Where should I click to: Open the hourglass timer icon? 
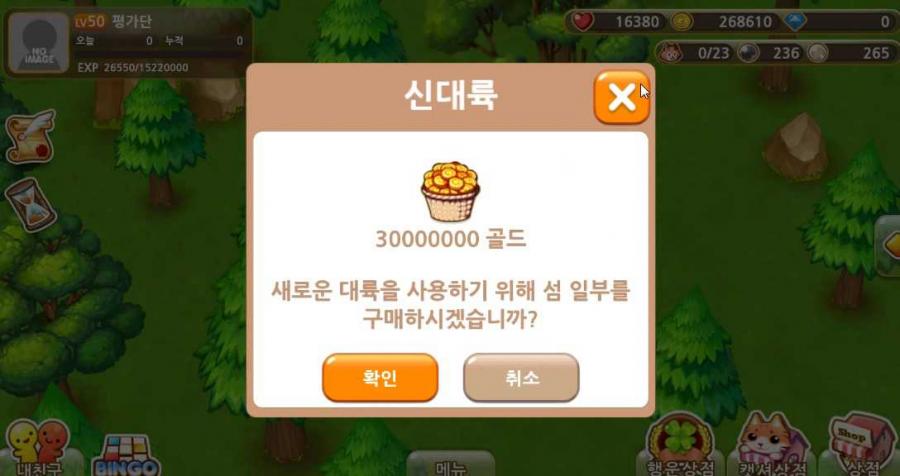click(x=30, y=204)
